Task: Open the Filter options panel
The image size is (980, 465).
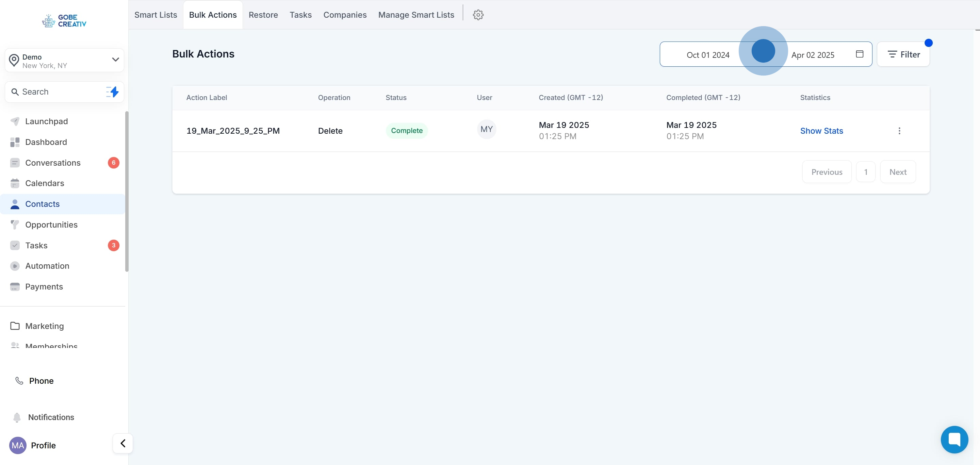Action: pos(903,54)
